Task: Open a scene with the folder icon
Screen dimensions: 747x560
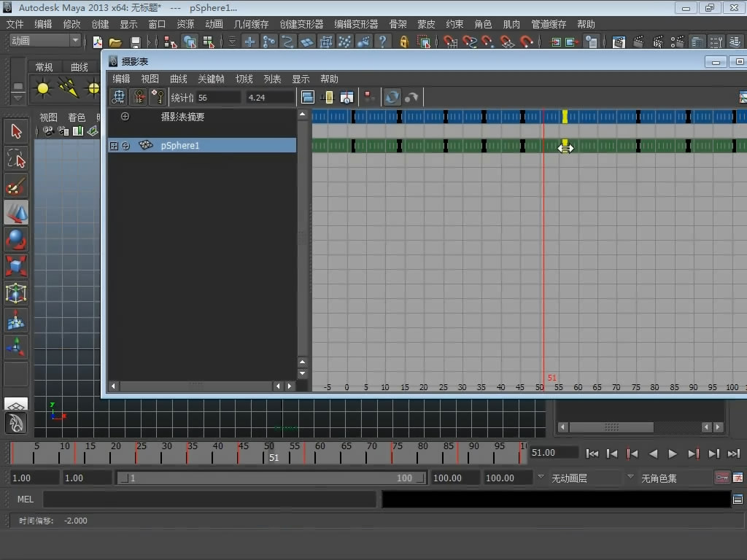Action: click(115, 42)
